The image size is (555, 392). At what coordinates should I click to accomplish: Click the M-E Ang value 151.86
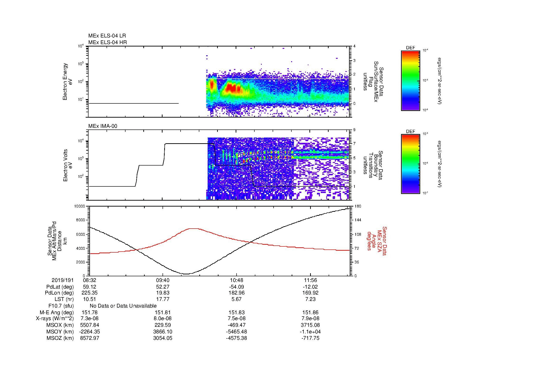tap(310, 313)
